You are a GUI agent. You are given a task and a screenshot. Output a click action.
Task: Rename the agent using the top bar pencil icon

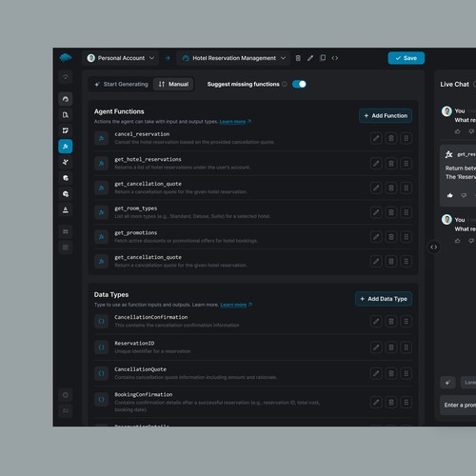[310, 58]
